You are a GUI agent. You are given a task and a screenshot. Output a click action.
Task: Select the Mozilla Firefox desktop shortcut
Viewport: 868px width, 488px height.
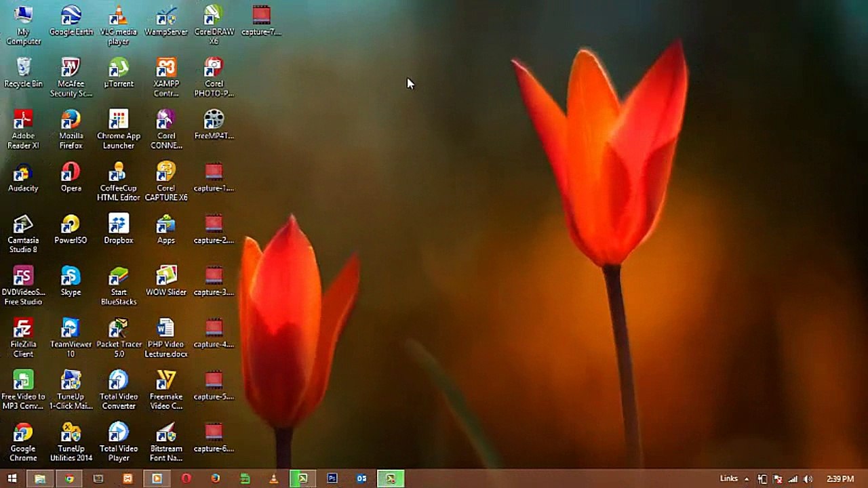click(71, 129)
